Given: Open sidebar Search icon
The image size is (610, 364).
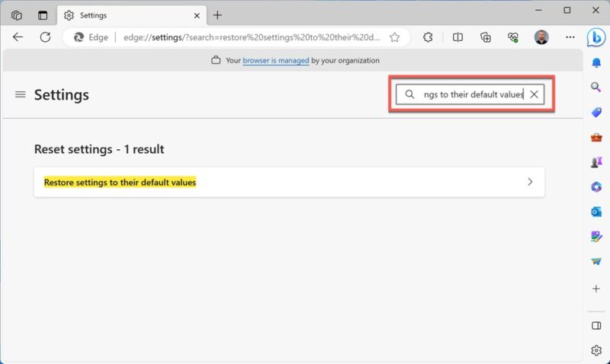Looking at the screenshot, I should tap(596, 87).
